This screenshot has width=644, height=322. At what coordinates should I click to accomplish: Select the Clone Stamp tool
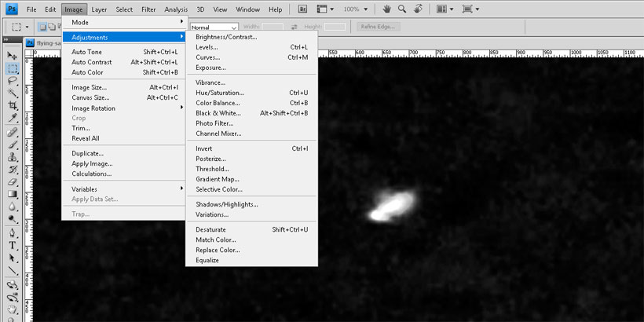13,157
